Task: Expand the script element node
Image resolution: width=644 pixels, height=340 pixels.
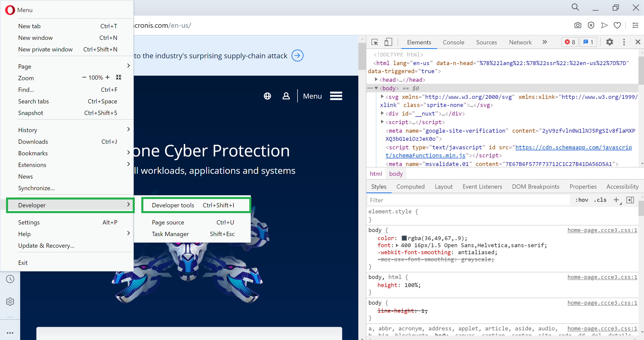Action: click(x=382, y=122)
